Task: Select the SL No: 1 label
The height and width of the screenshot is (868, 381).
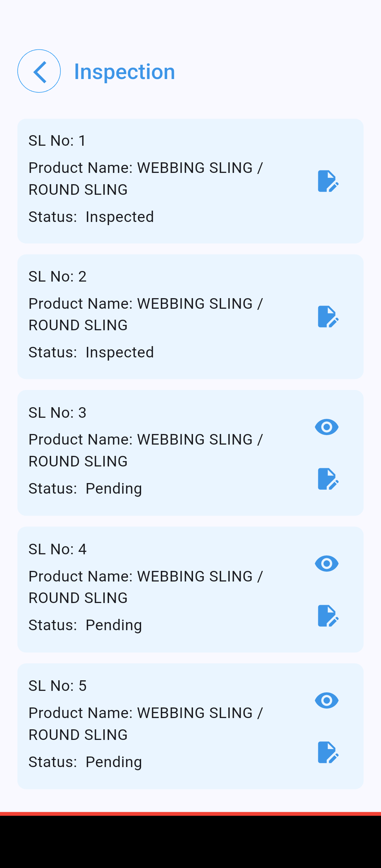Action: (58, 141)
